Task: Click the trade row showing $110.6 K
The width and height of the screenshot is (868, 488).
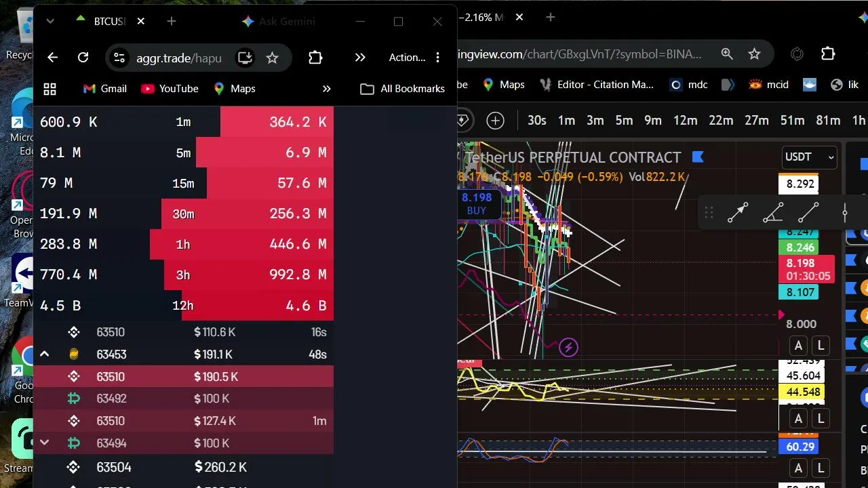Action: pyautogui.click(x=183, y=332)
